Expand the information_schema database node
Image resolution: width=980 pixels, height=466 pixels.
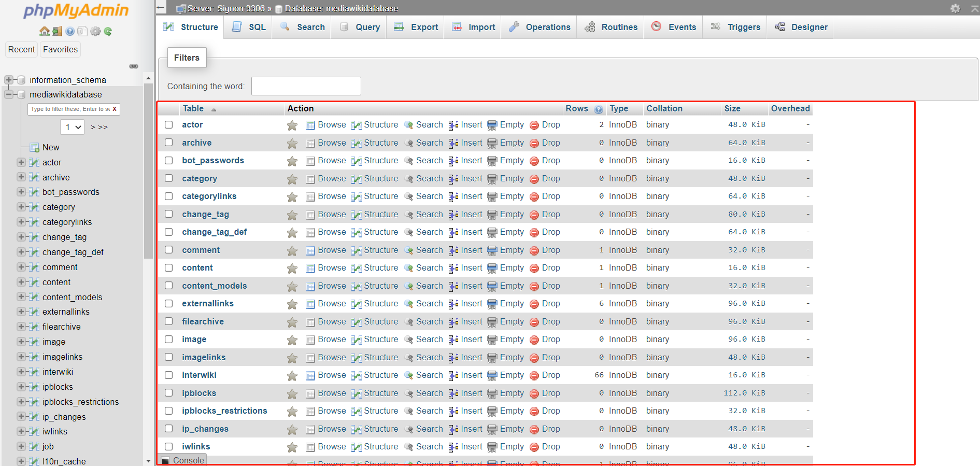[x=8, y=80]
